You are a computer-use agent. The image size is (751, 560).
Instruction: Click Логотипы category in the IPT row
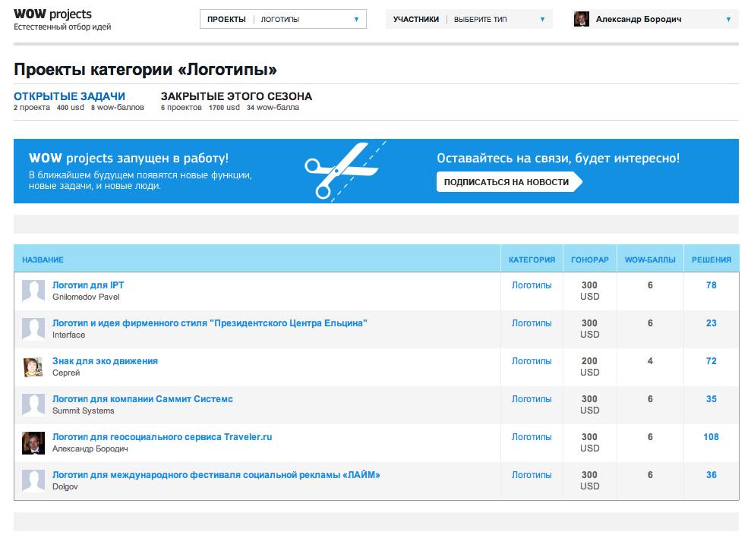532,285
